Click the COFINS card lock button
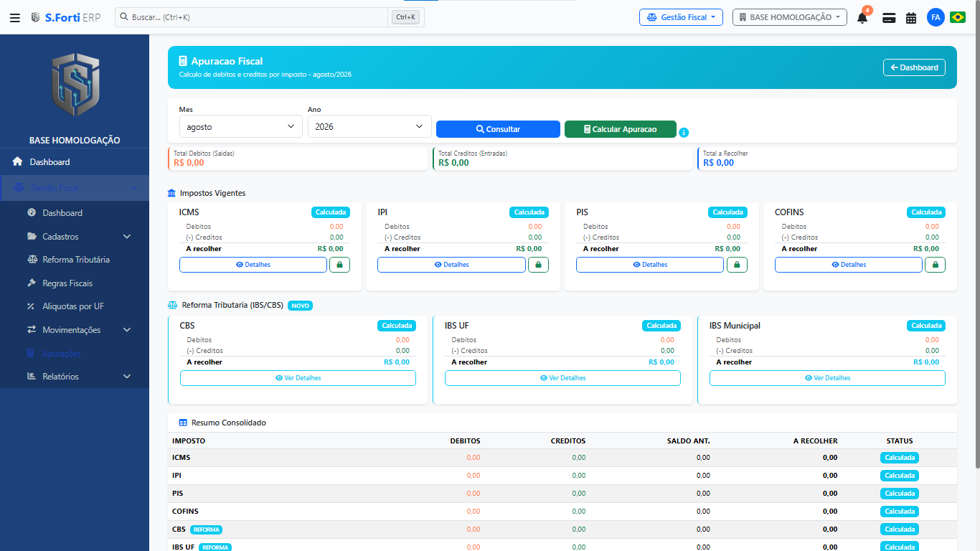This screenshot has width=980, height=551. click(x=936, y=265)
